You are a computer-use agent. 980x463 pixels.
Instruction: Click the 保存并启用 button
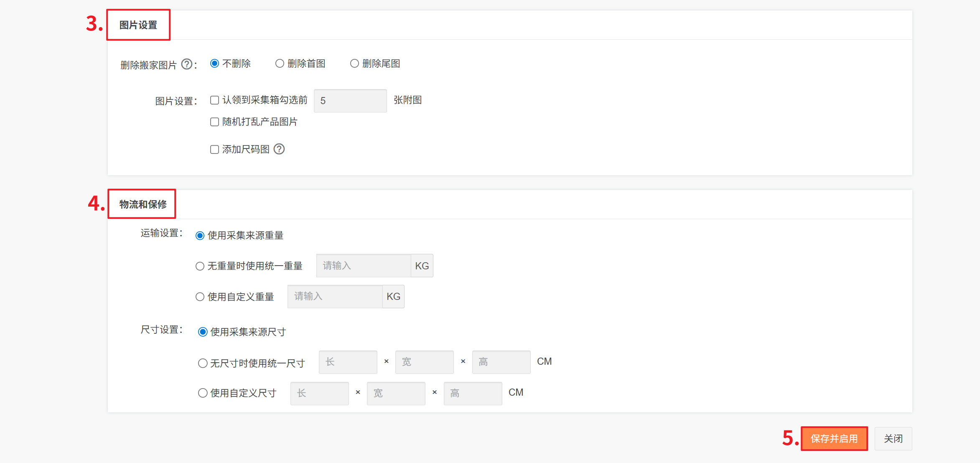pyautogui.click(x=834, y=439)
